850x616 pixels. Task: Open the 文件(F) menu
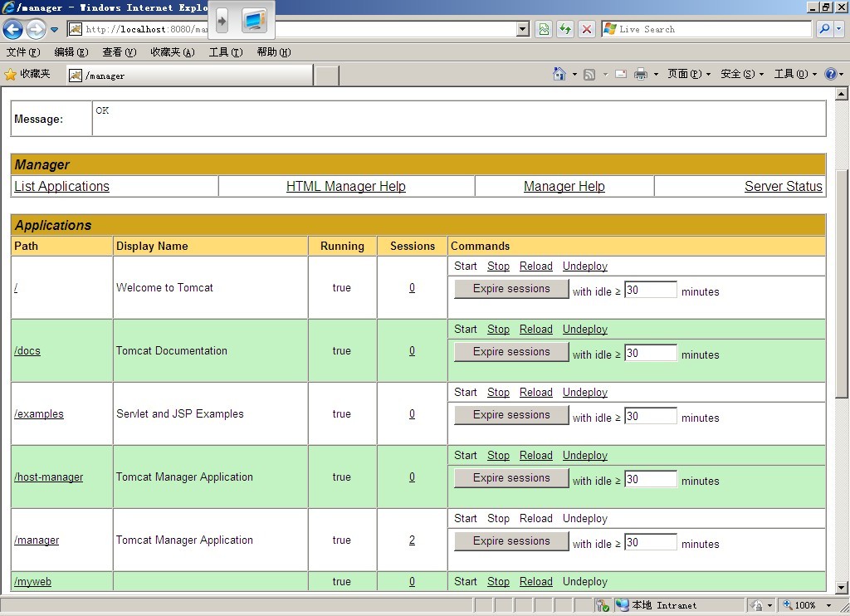pos(23,52)
